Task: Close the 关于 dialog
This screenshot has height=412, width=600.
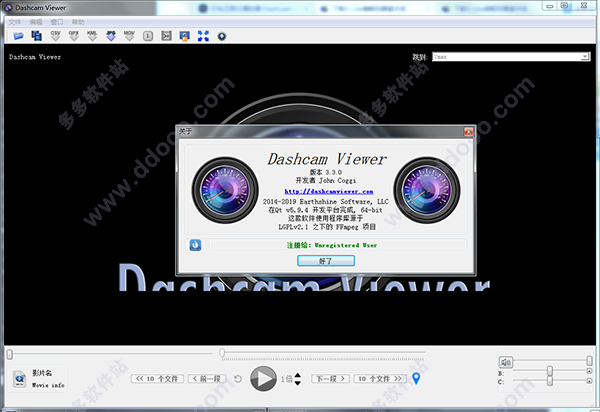Action: [468, 132]
